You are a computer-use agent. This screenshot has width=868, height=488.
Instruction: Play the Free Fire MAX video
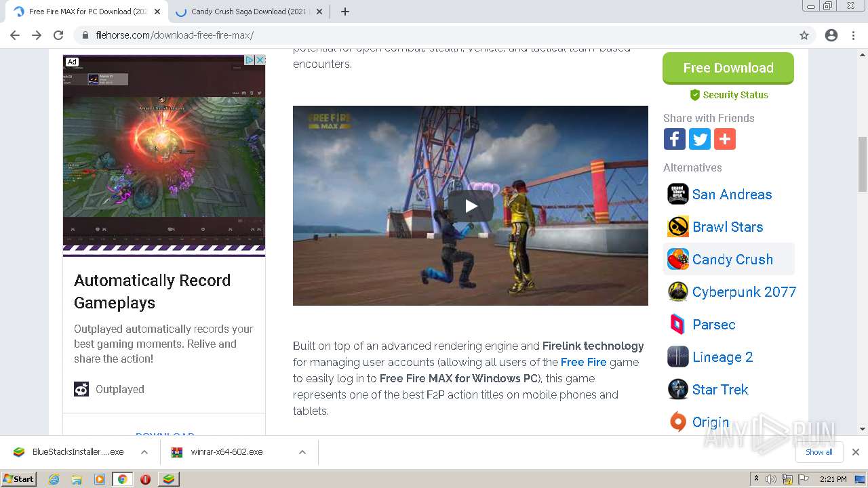(471, 206)
